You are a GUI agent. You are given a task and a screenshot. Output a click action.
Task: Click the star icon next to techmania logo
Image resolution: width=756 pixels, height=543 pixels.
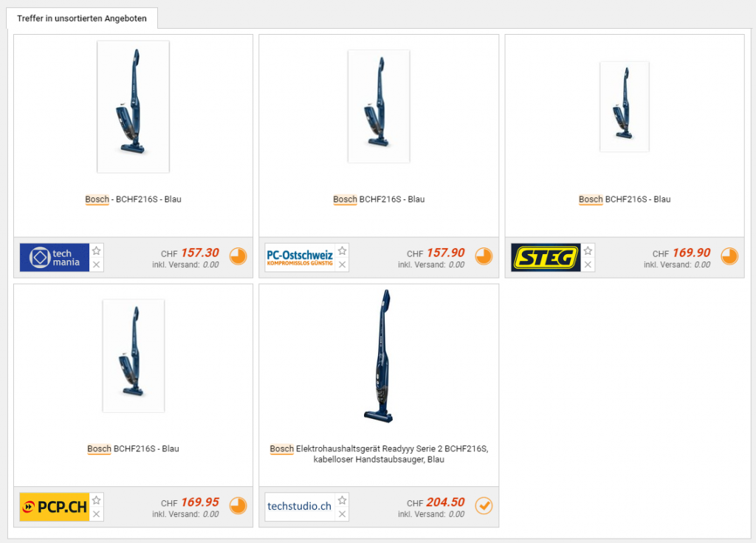point(97,250)
